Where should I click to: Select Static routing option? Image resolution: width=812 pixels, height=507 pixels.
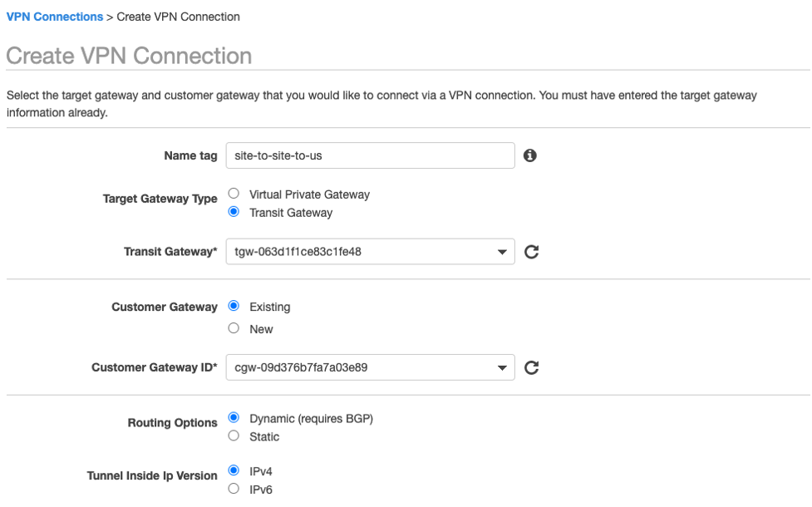pos(234,436)
